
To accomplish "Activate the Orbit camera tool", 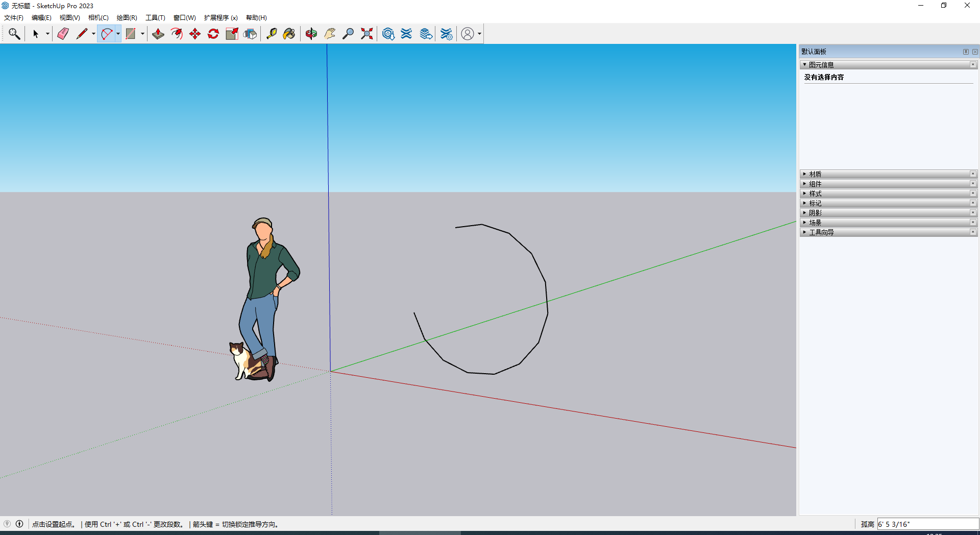I will [x=311, y=34].
